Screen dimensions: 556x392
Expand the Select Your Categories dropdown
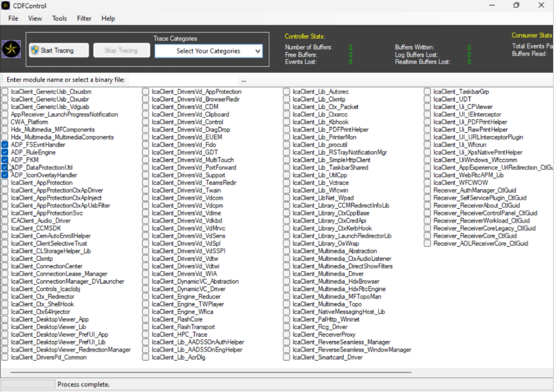pos(208,51)
